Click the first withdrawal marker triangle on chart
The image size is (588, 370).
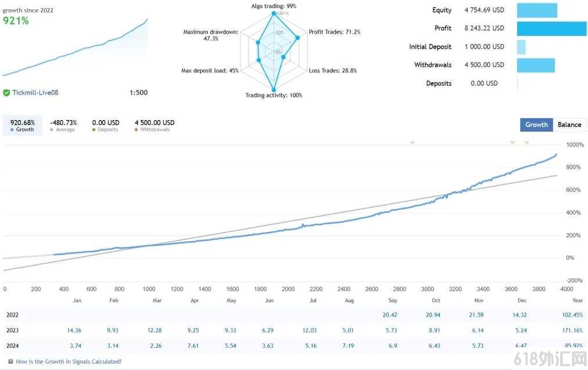(x=412, y=143)
